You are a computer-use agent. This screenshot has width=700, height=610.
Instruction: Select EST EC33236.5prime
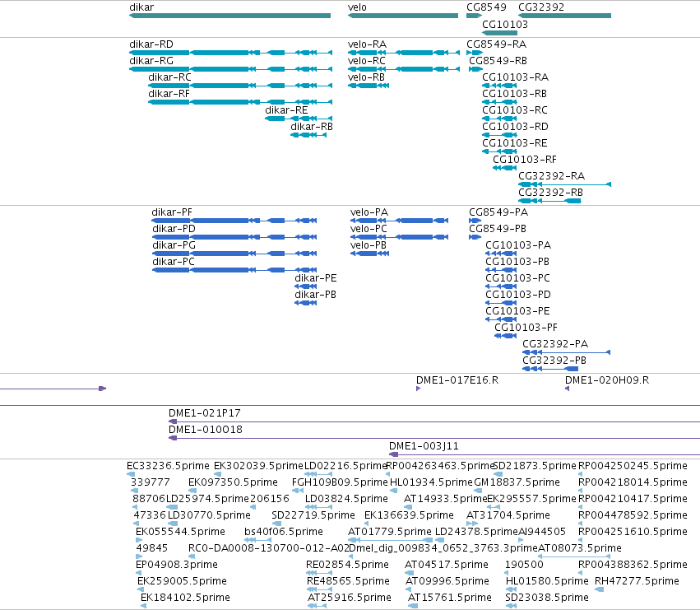[131, 475]
